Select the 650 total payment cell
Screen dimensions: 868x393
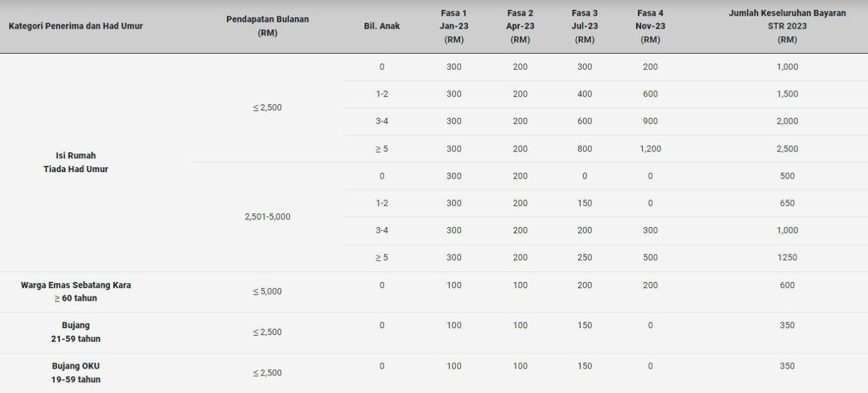788,203
